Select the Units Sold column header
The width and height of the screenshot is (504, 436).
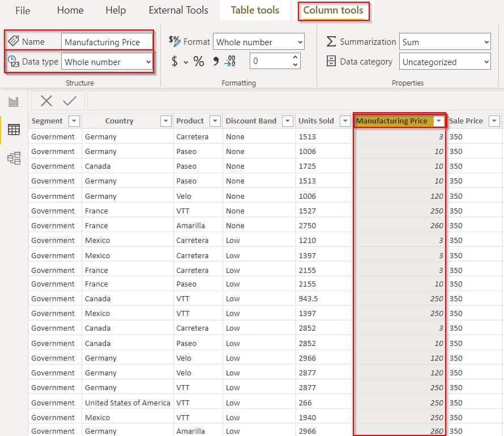pyautogui.click(x=317, y=121)
